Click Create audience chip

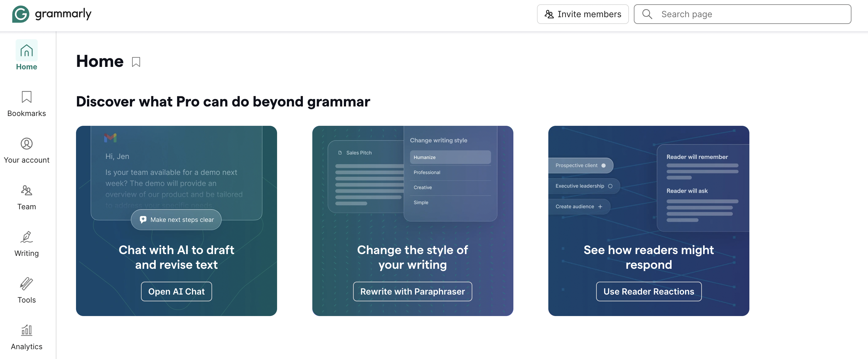click(x=579, y=207)
